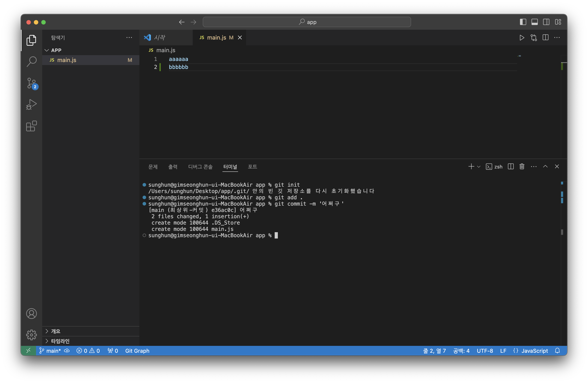Screen dimensions: 588x383
Task: Toggle the bottom panel visibility
Action: coord(535,22)
